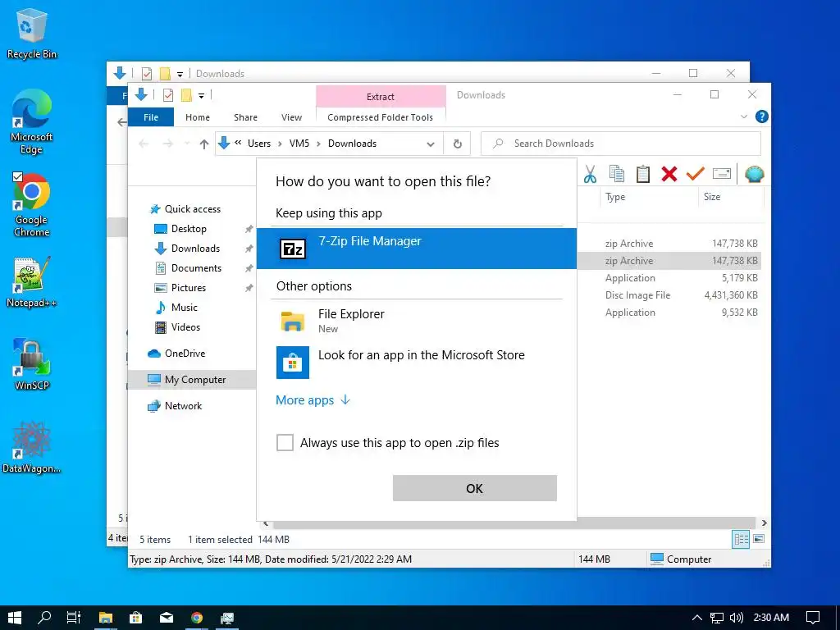Expand More apps list
Screen dimensions: 840x630
pos(313,400)
